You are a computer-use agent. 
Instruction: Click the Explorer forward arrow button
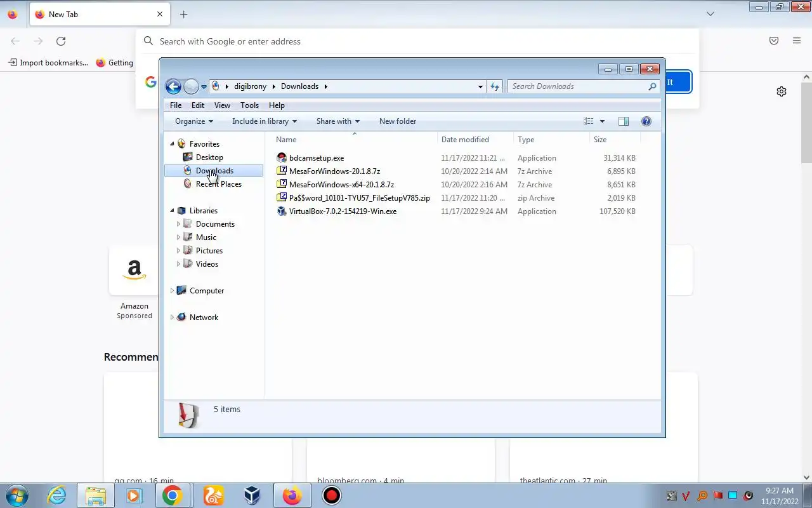coord(191,86)
